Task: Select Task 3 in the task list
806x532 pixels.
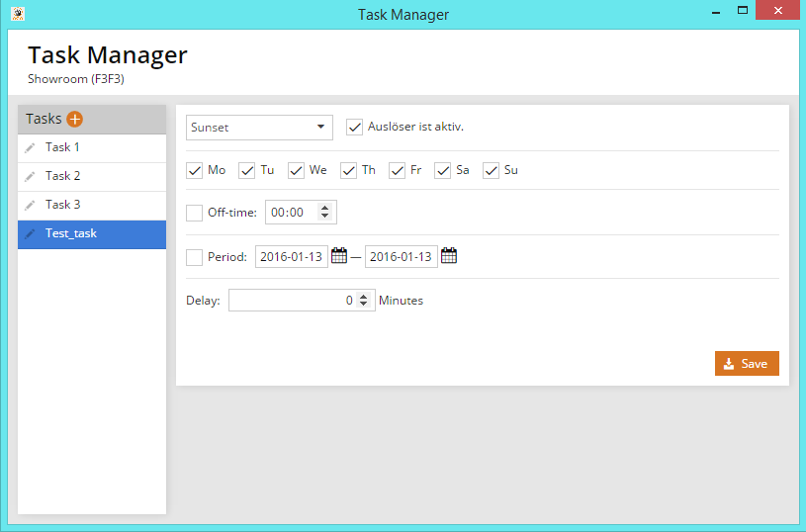Action: click(x=91, y=205)
